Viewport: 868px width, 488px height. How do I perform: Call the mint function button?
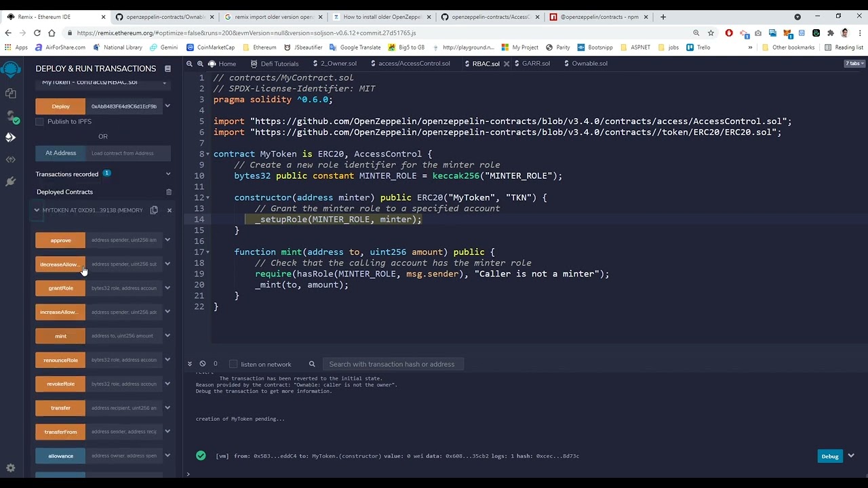(60, 336)
